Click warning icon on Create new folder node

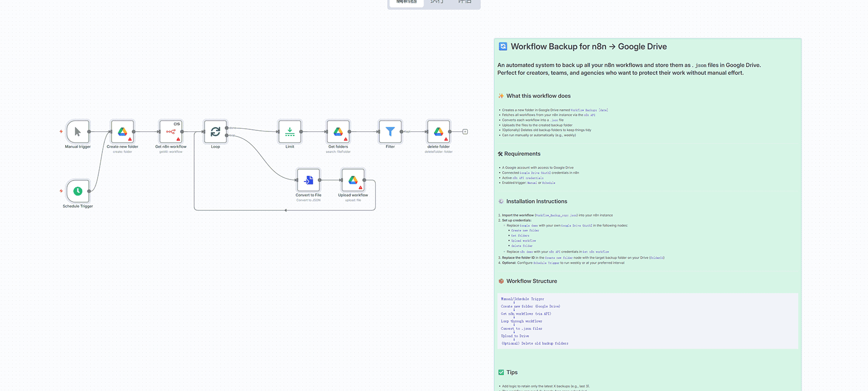pyautogui.click(x=130, y=139)
